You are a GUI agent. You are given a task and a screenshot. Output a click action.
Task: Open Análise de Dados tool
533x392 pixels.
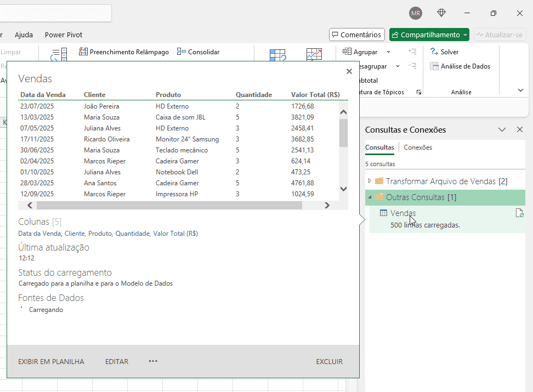(x=460, y=66)
